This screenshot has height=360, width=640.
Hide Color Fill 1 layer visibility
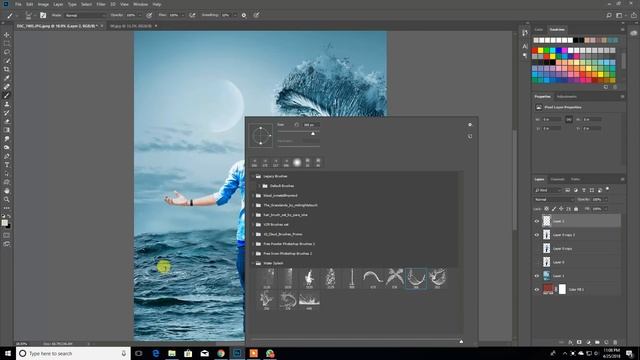(x=537, y=289)
